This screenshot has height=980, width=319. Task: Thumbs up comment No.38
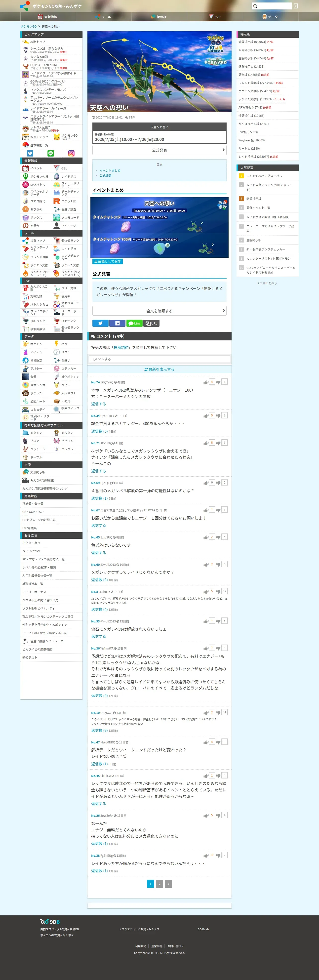(206, 856)
